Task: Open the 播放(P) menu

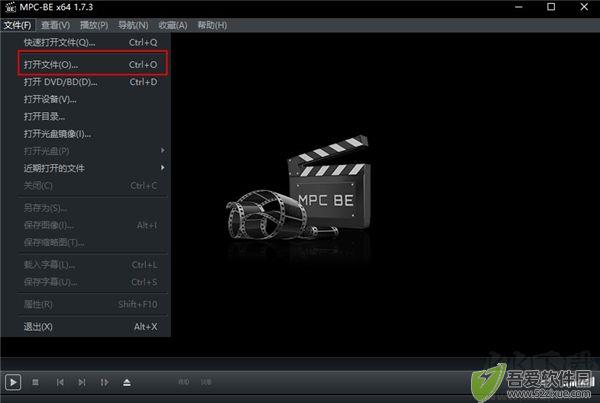Action: click(94, 25)
